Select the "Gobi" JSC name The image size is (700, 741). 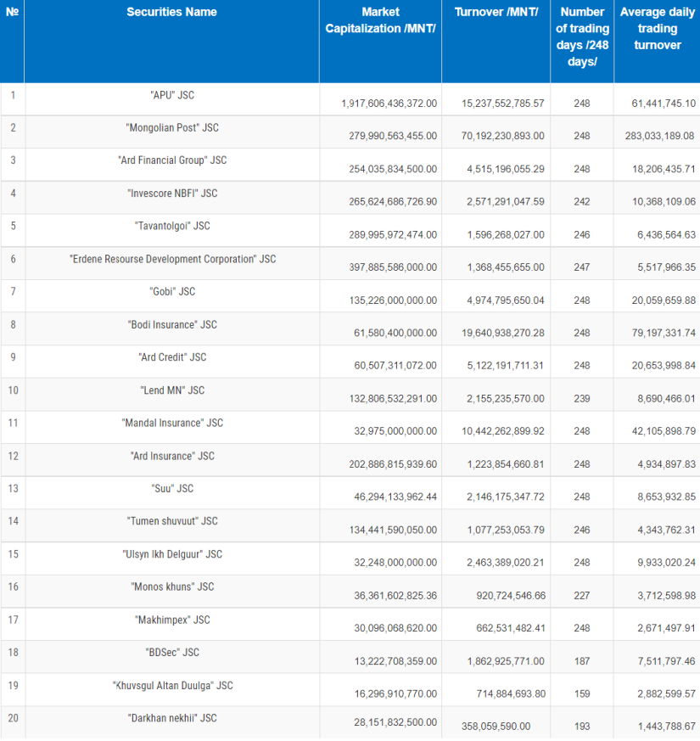point(172,292)
